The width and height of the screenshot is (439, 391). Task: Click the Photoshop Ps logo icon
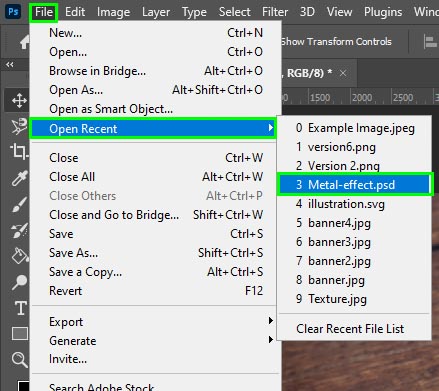(13, 12)
